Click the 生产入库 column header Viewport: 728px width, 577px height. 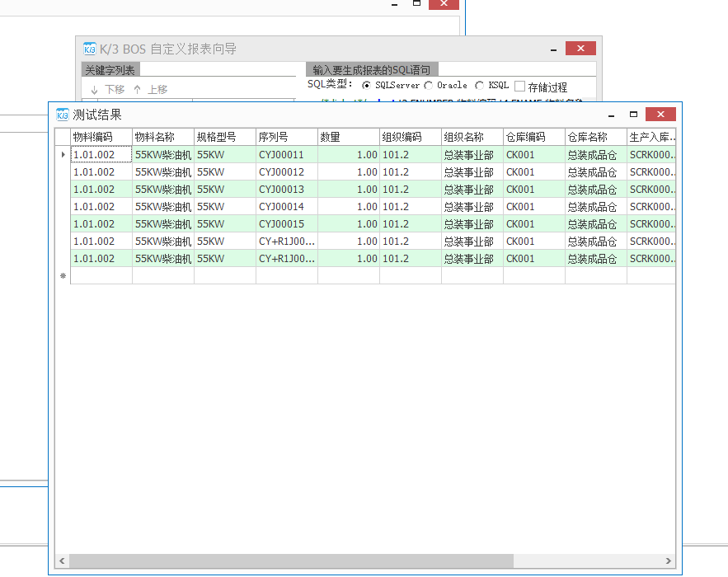651,137
